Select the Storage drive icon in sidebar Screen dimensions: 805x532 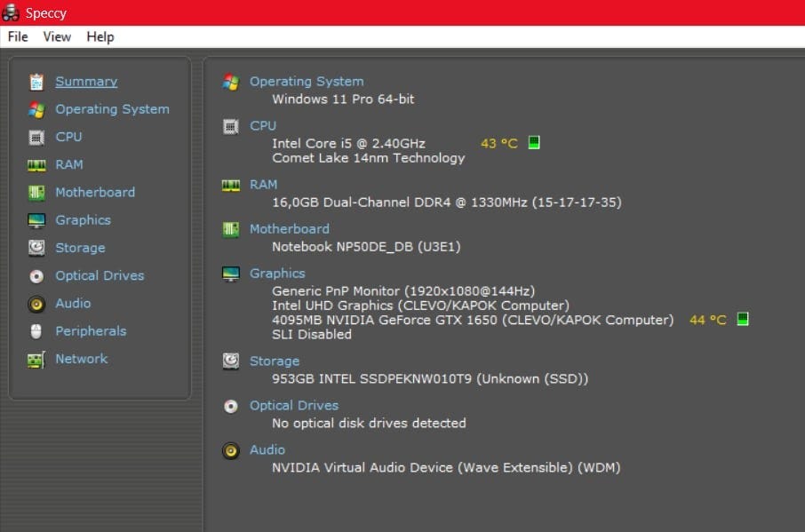[36, 248]
